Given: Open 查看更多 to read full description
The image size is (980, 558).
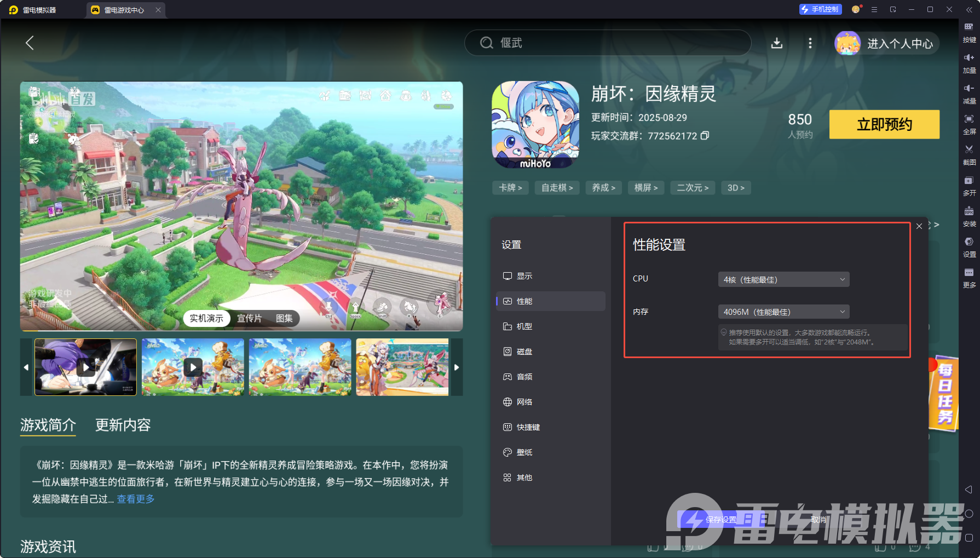Looking at the screenshot, I should click(135, 499).
